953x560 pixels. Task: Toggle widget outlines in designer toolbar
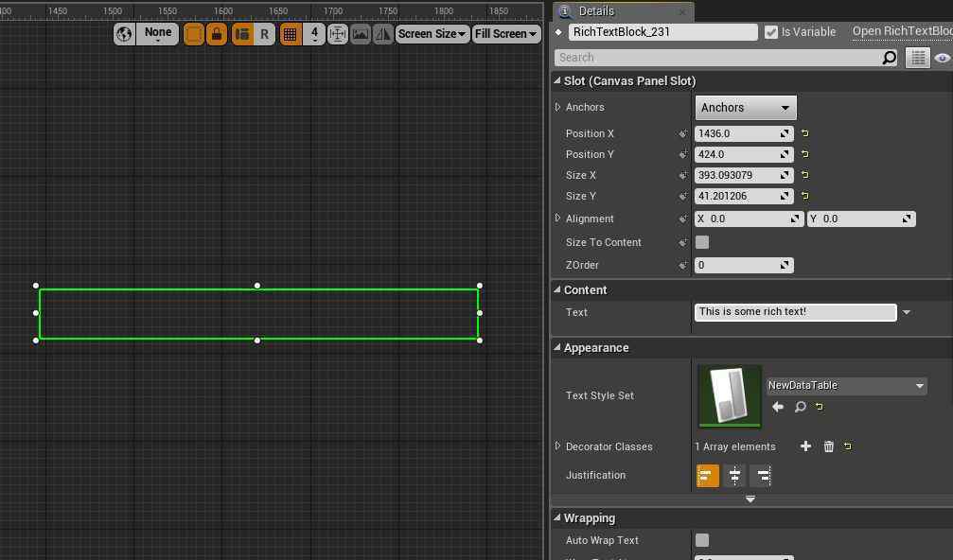pyautogui.click(x=194, y=34)
